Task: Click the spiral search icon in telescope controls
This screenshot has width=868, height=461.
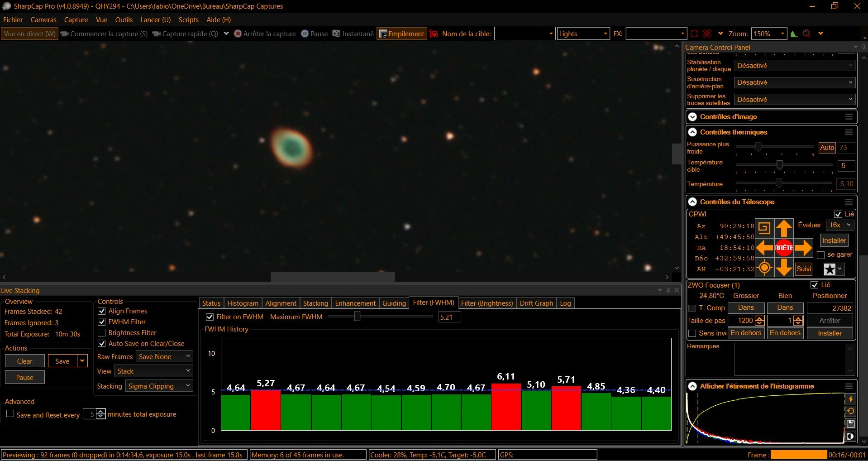Action: point(764,228)
